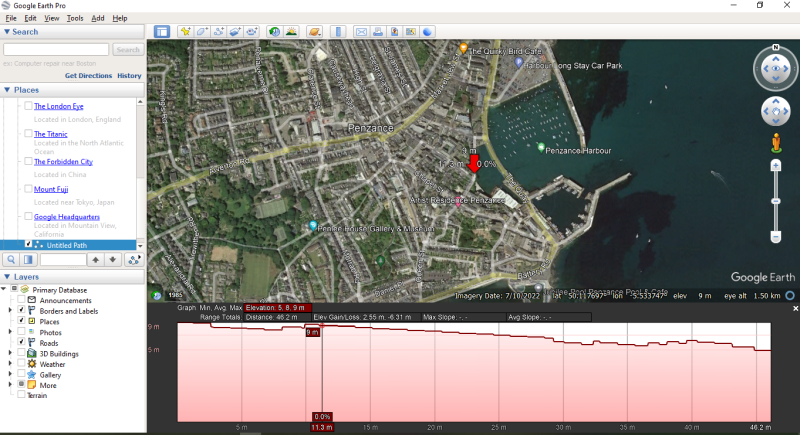Show historical imagery using the clock icon
Screen dimensions: 800x435
[274, 32]
